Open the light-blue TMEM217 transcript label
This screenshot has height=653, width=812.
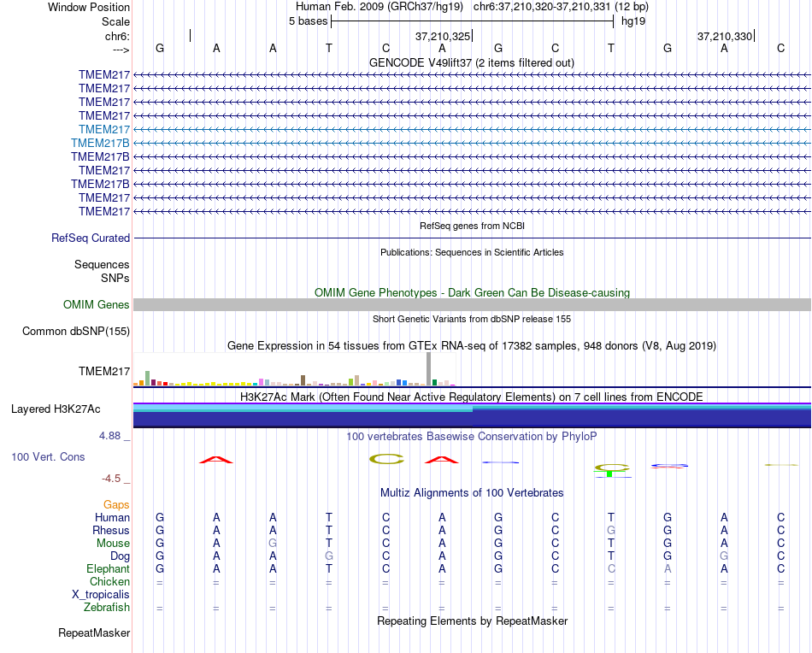[x=104, y=129]
